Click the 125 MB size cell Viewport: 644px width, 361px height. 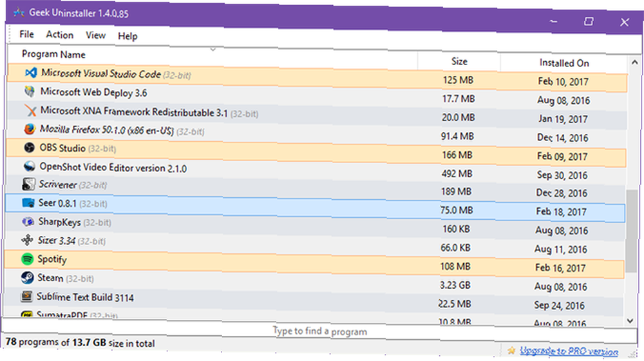(x=458, y=80)
